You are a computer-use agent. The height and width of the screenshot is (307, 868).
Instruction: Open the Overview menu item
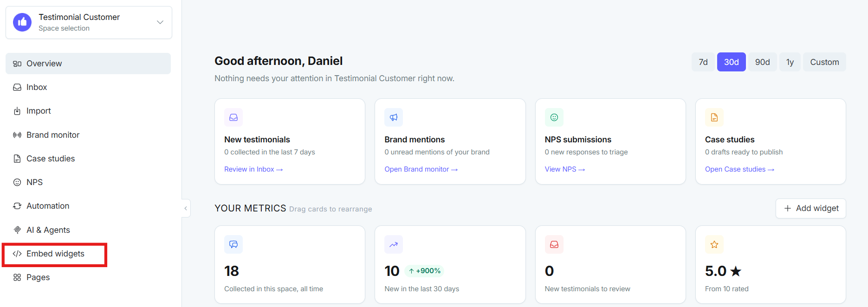[x=88, y=64]
